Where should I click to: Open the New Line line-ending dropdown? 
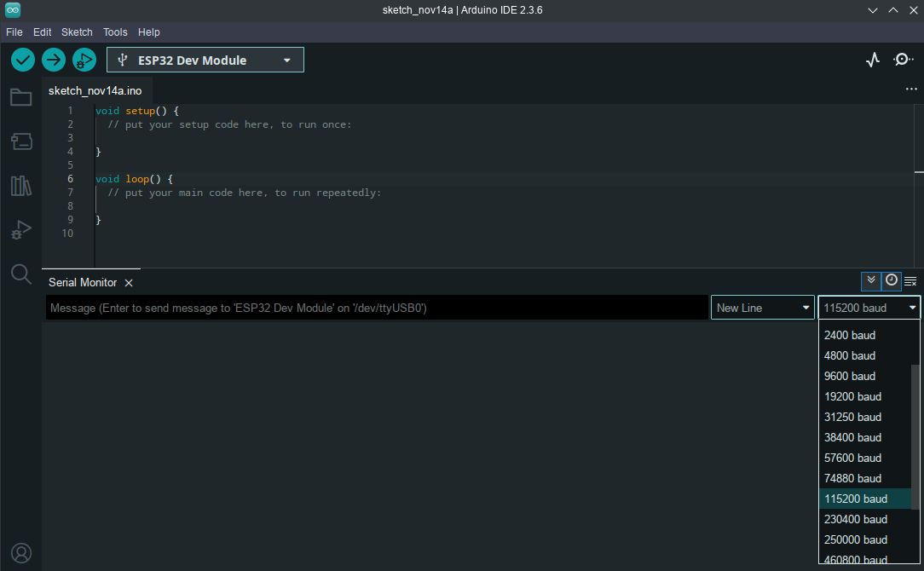coord(763,308)
